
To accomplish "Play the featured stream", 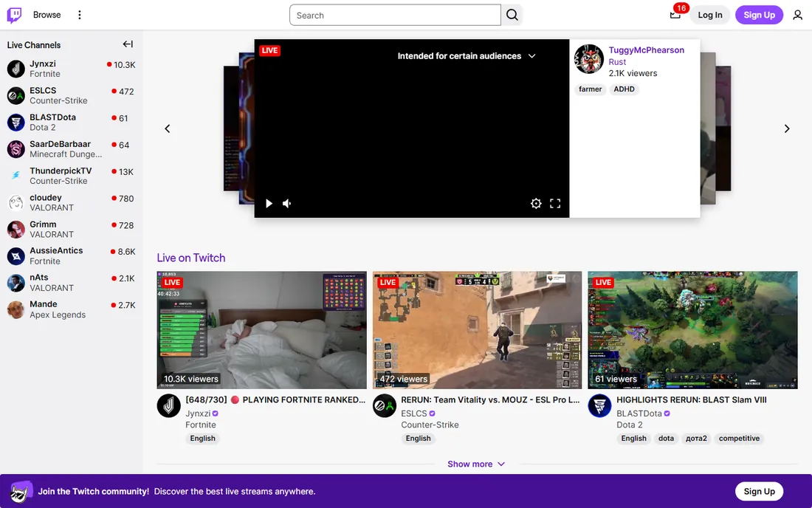I will (x=269, y=204).
